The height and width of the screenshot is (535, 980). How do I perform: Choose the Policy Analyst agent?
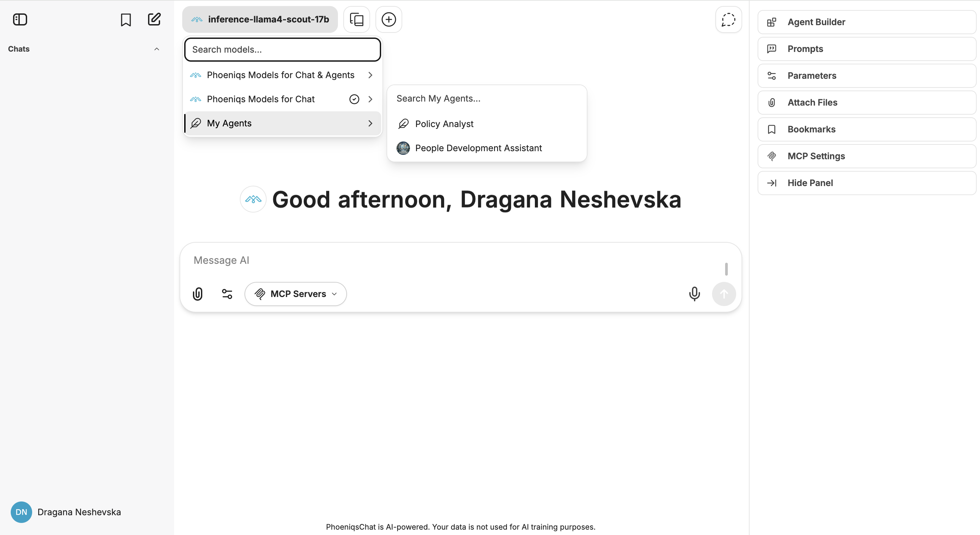coord(487,124)
